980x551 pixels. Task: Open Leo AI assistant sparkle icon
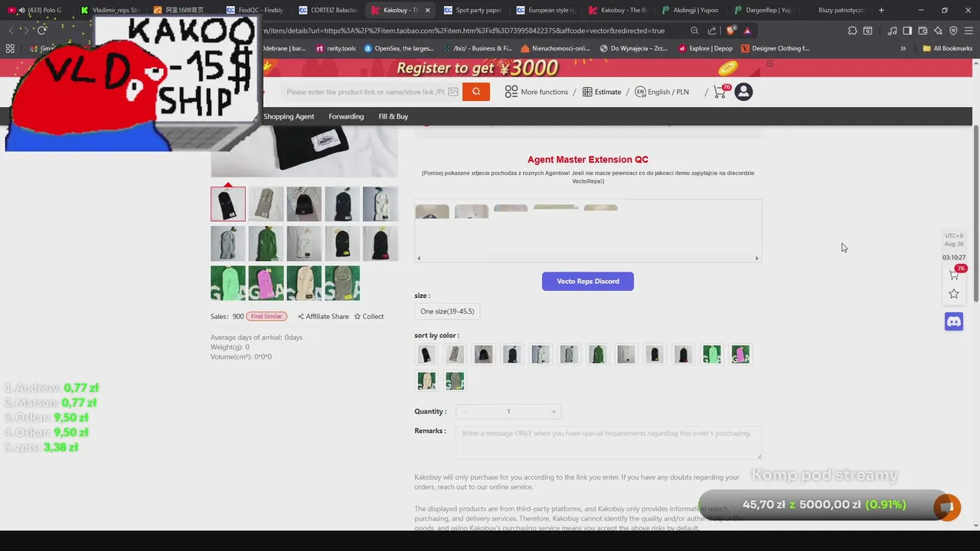pos(938,31)
